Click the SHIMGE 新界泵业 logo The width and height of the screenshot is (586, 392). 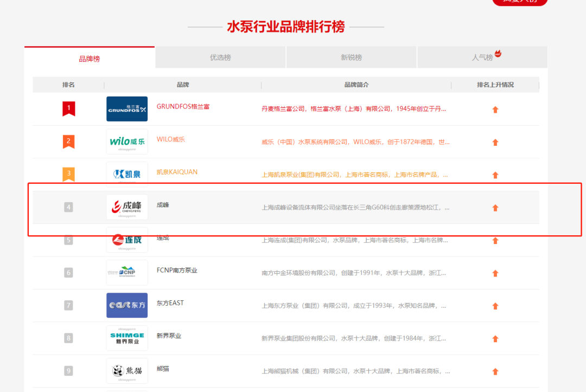127,338
